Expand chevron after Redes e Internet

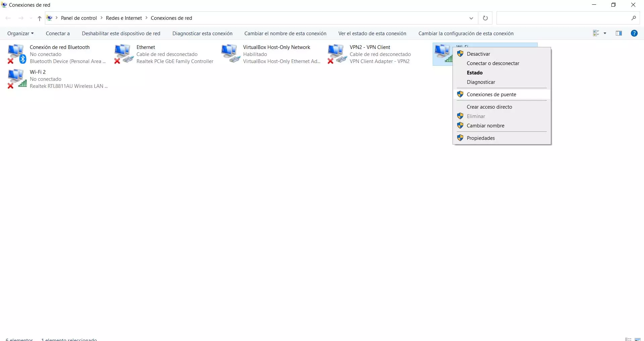coord(147,18)
